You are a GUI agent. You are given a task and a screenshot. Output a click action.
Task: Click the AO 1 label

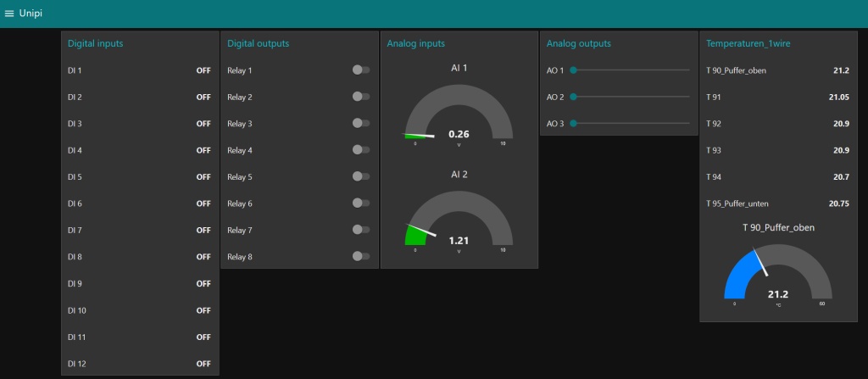[555, 70]
